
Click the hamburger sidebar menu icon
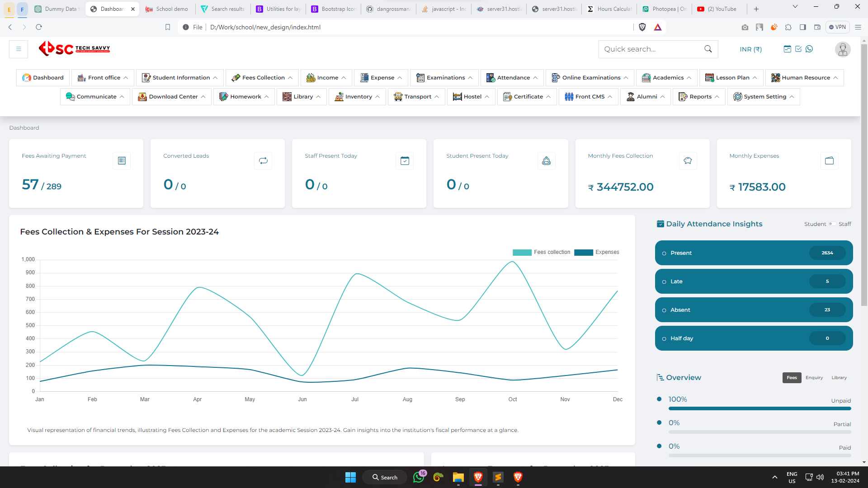coord(19,49)
